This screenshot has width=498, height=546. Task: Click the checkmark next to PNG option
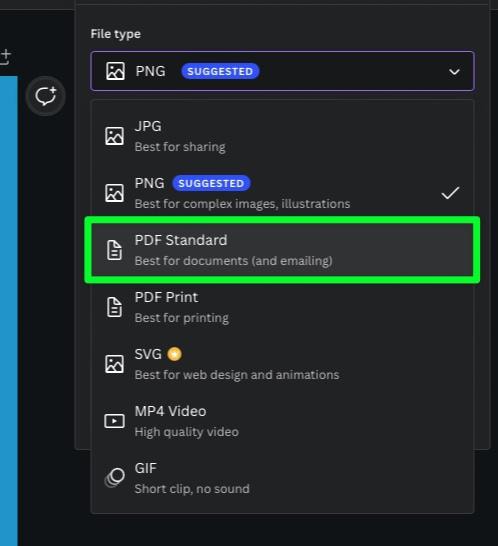tap(450, 193)
